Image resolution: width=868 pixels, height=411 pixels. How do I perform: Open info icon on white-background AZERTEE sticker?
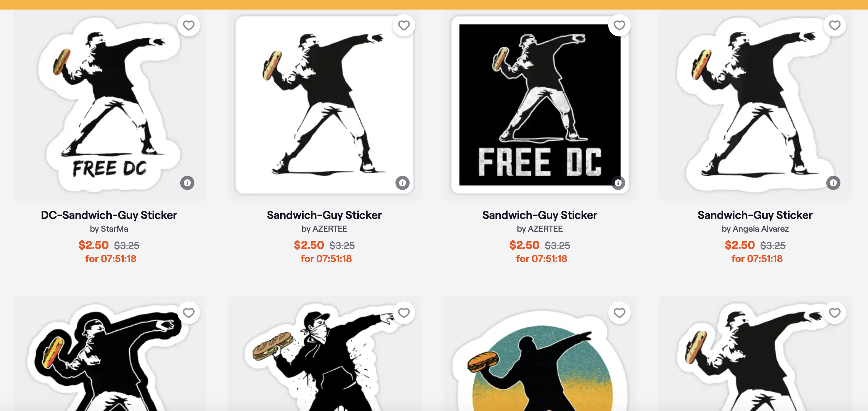(x=403, y=183)
